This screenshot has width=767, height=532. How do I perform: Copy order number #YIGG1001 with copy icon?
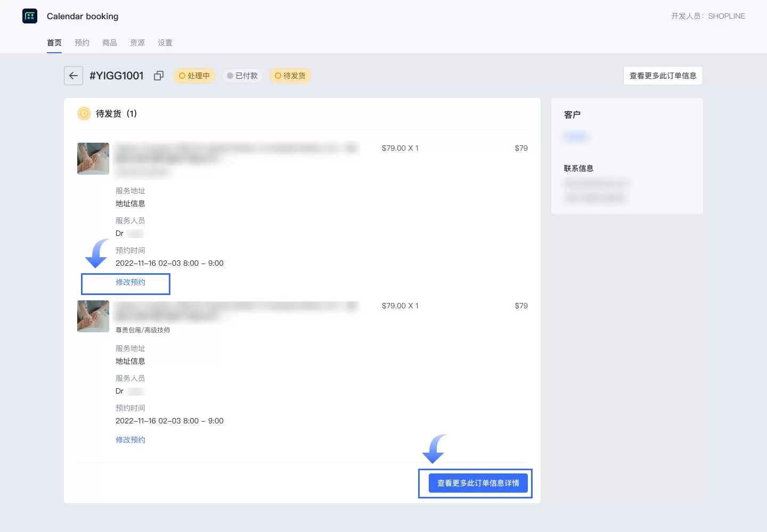coord(158,76)
